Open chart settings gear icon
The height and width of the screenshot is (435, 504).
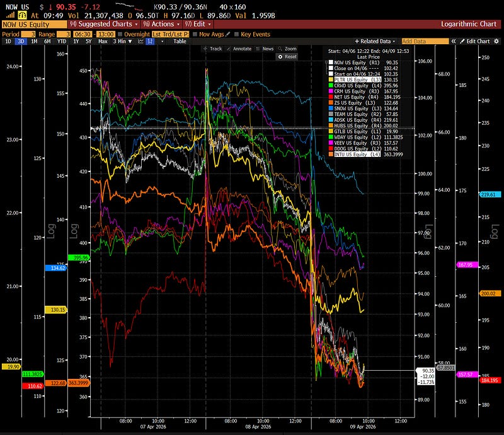click(496, 41)
